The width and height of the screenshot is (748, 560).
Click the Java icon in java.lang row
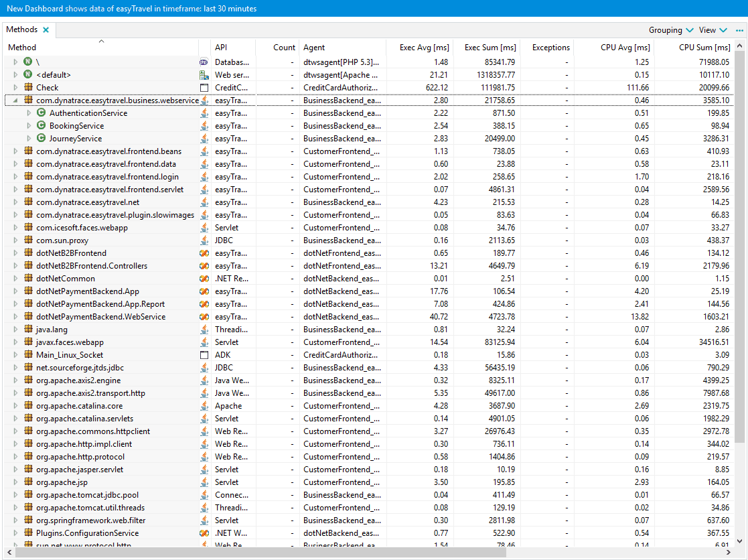pos(204,330)
